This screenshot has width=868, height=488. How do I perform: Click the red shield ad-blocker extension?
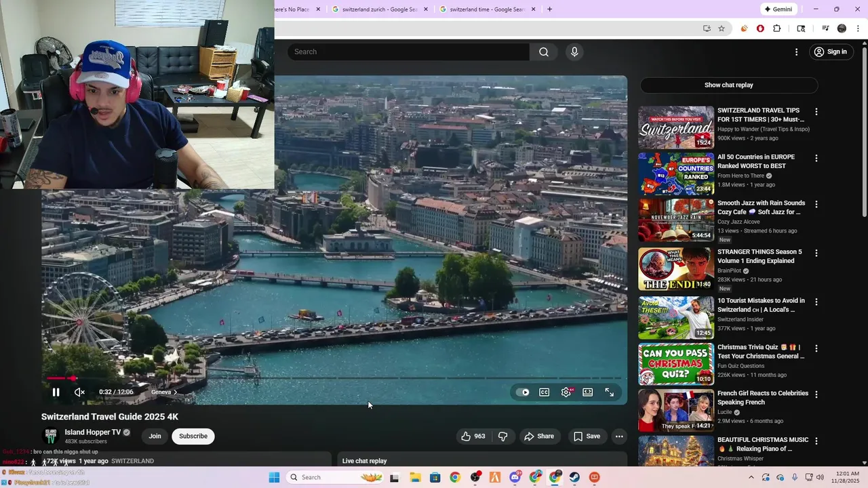[760, 28]
